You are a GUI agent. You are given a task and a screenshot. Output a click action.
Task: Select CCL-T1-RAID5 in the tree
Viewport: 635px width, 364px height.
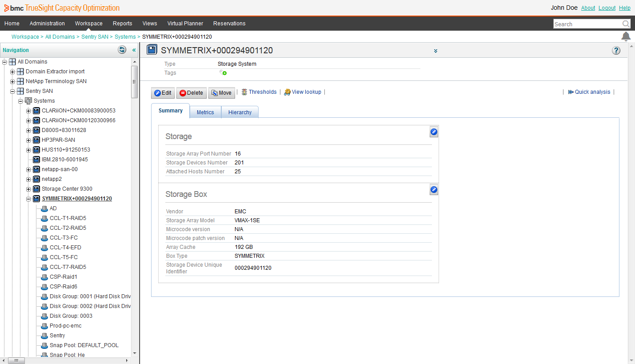tap(68, 218)
